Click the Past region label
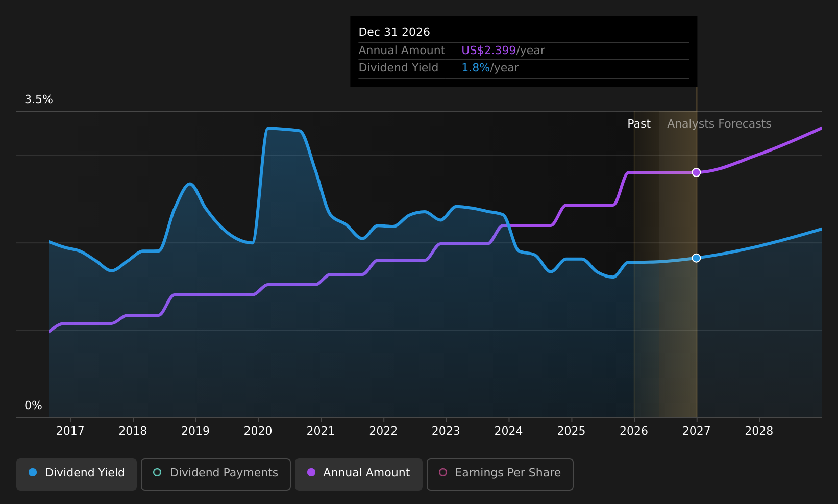This screenshot has width=838, height=504. tap(639, 124)
